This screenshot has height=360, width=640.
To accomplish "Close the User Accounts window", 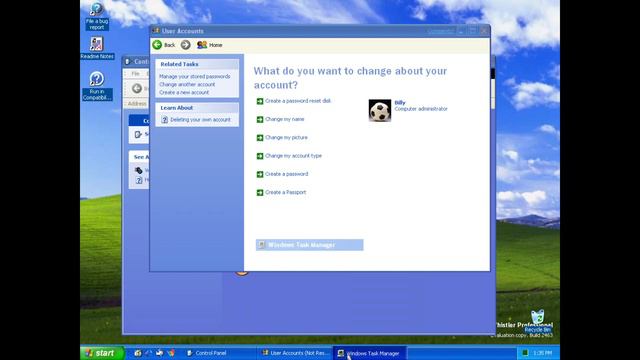I will click(x=484, y=31).
